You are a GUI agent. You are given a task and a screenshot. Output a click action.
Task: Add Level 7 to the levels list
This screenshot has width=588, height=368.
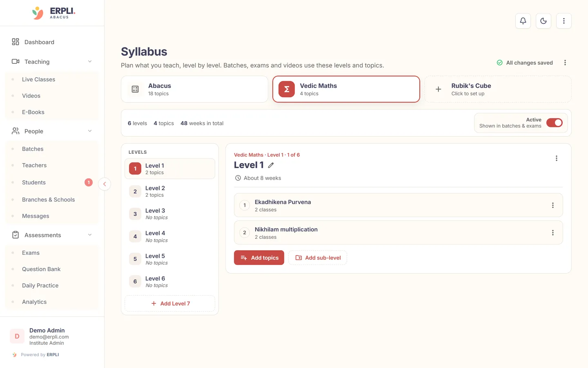click(x=170, y=303)
